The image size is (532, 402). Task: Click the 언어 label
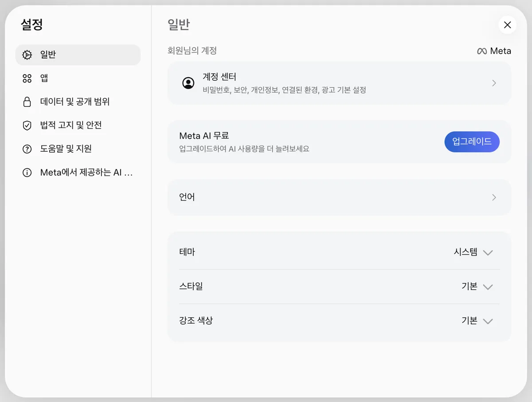tap(187, 197)
